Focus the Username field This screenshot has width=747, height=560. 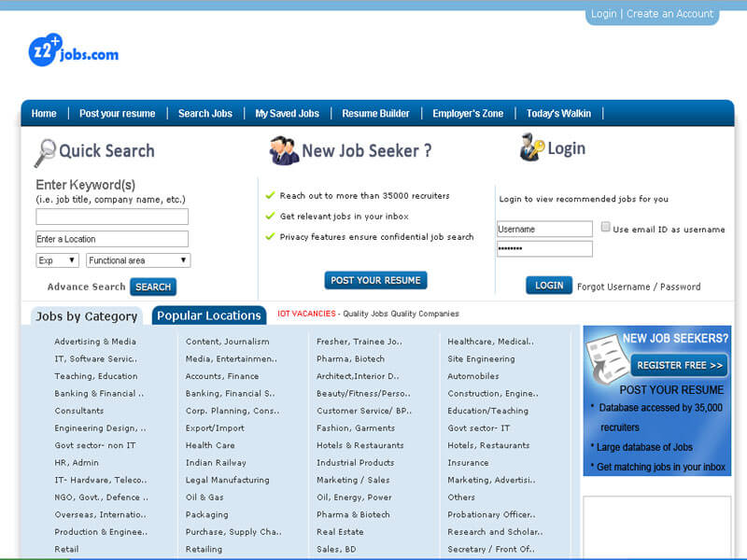544,229
